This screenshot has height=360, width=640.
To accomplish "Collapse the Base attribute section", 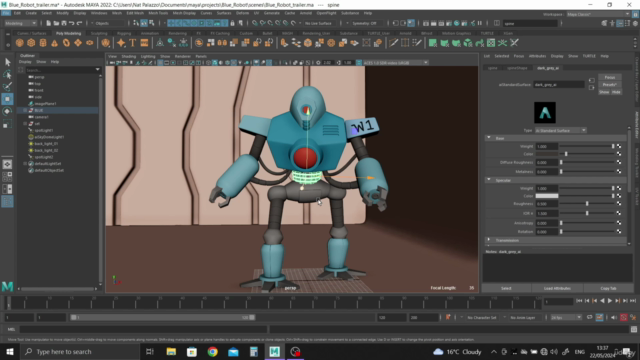I will click(x=489, y=138).
